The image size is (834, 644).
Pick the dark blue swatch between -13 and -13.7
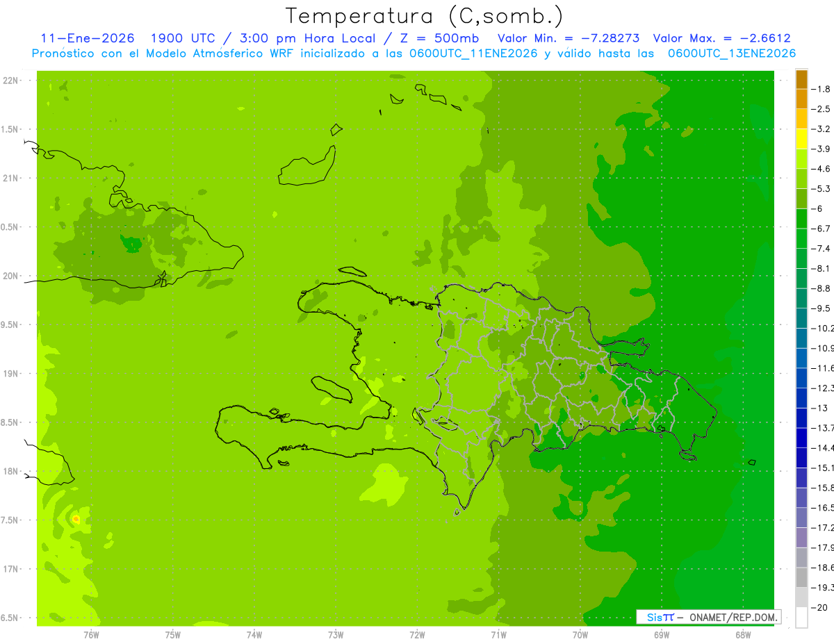801,418
